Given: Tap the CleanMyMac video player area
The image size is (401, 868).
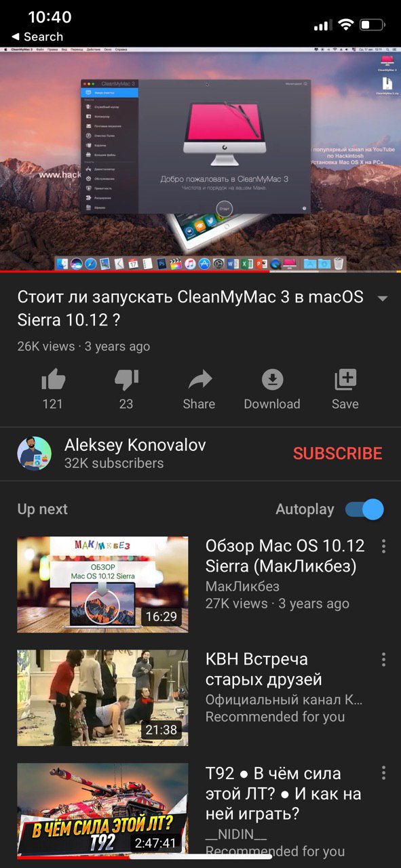Looking at the screenshot, I should [x=200, y=159].
